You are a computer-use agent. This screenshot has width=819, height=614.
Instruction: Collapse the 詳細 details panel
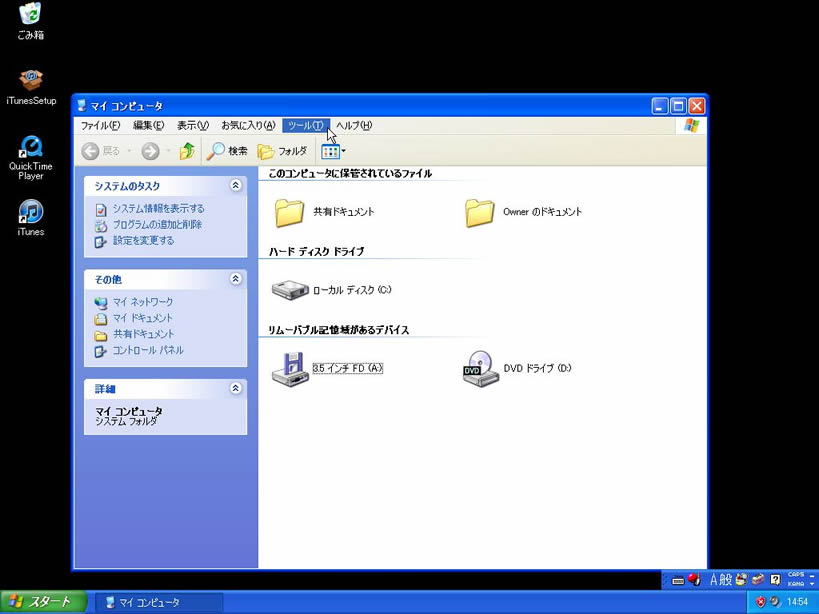pos(236,388)
